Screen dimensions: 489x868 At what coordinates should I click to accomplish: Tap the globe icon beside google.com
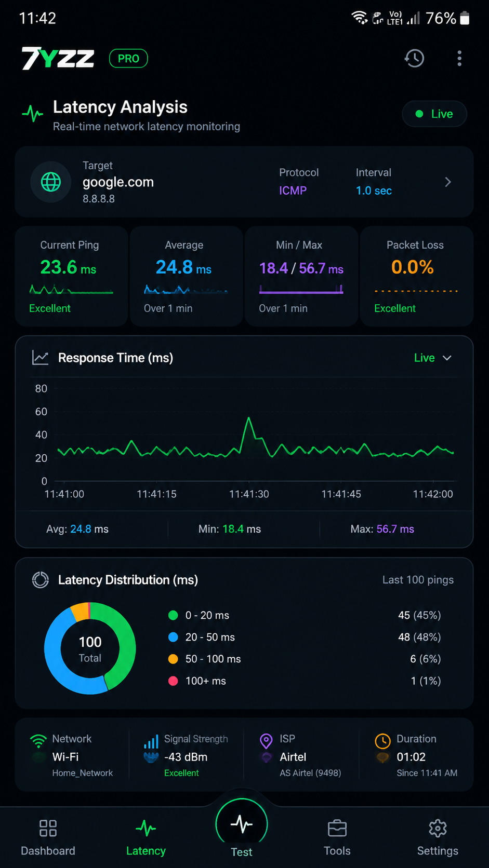pos(51,182)
